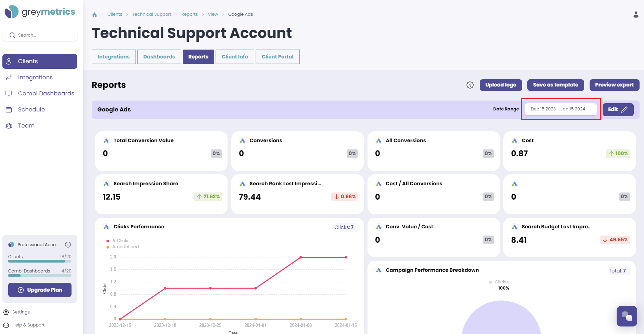Viewport: 644px width, 334px height.
Task: Open the Client Info tab
Action: pos(235,57)
